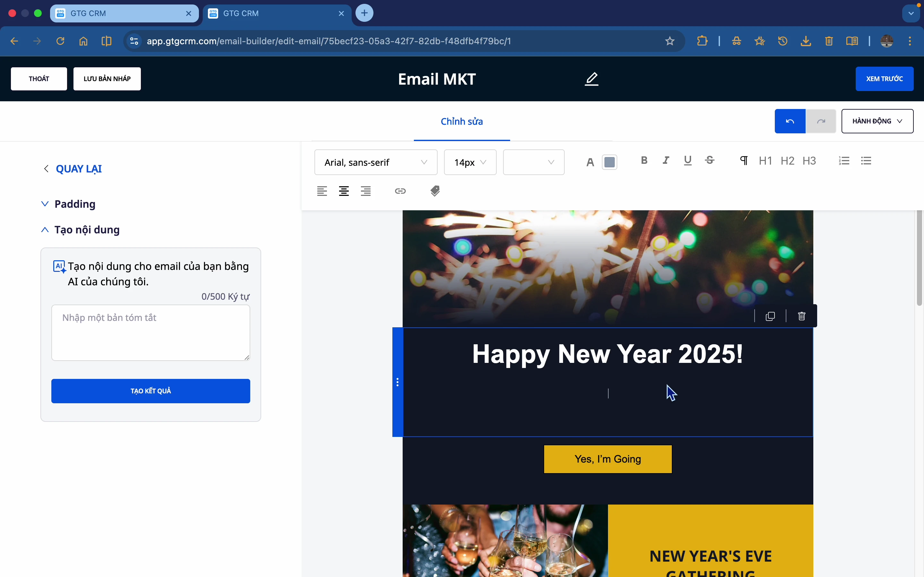Click the XEM TRƯỚC button
924x577 pixels.
coord(884,79)
